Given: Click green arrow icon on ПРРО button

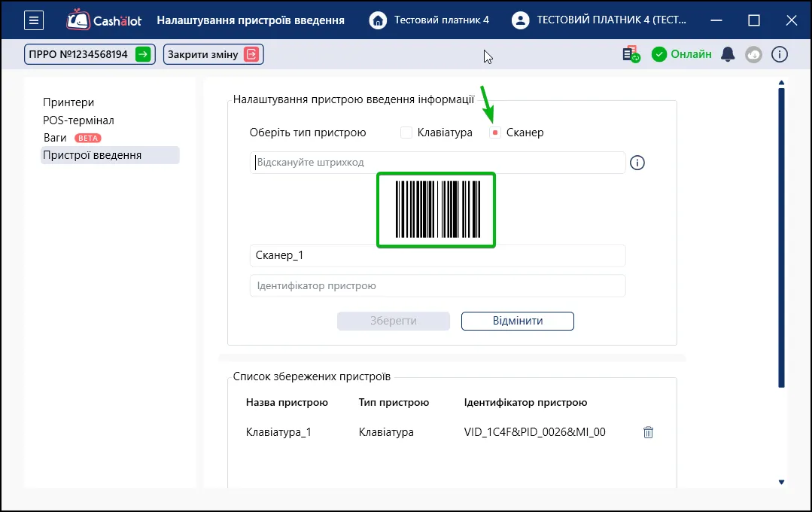Looking at the screenshot, I should [x=143, y=54].
